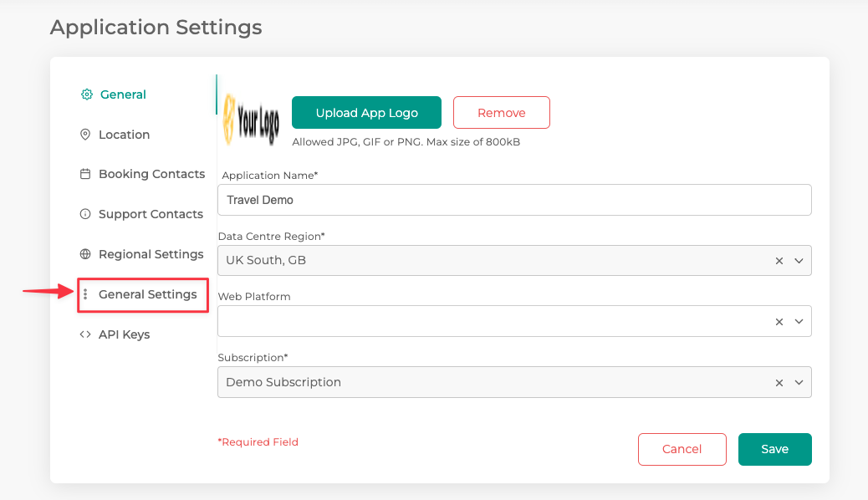Click the Remove logo button
This screenshot has height=500, width=868.
(502, 113)
